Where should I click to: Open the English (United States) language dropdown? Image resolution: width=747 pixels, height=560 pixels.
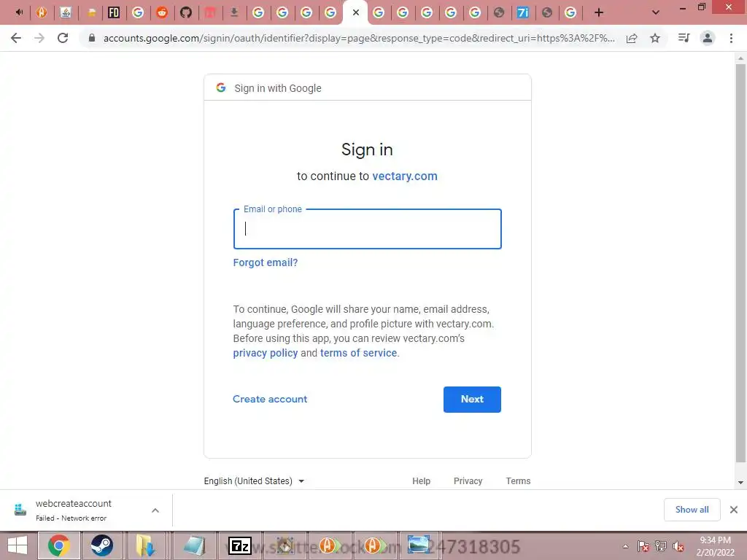pyautogui.click(x=254, y=481)
